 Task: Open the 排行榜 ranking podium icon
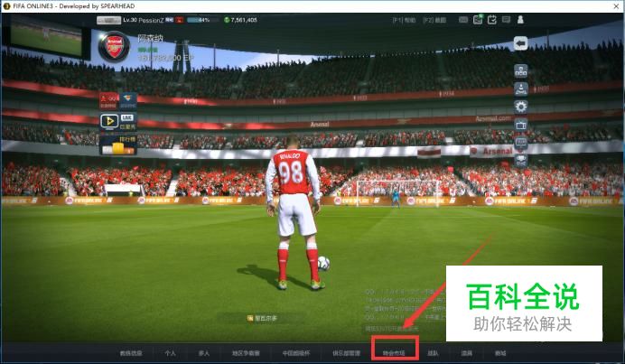pyautogui.click(x=118, y=145)
